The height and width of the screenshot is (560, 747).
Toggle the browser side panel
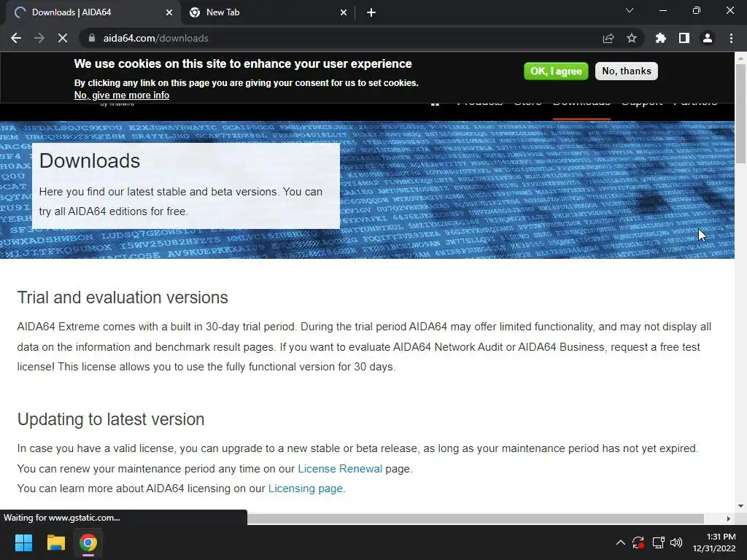(x=684, y=38)
